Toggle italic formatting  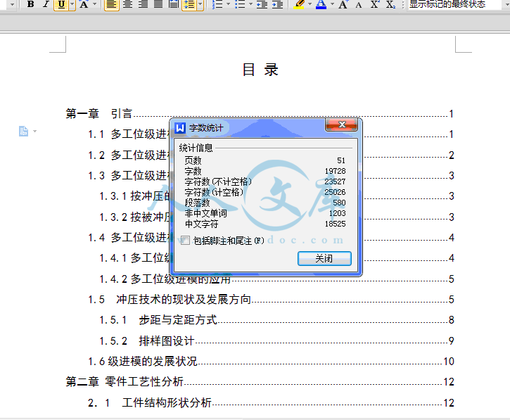pos(46,4)
